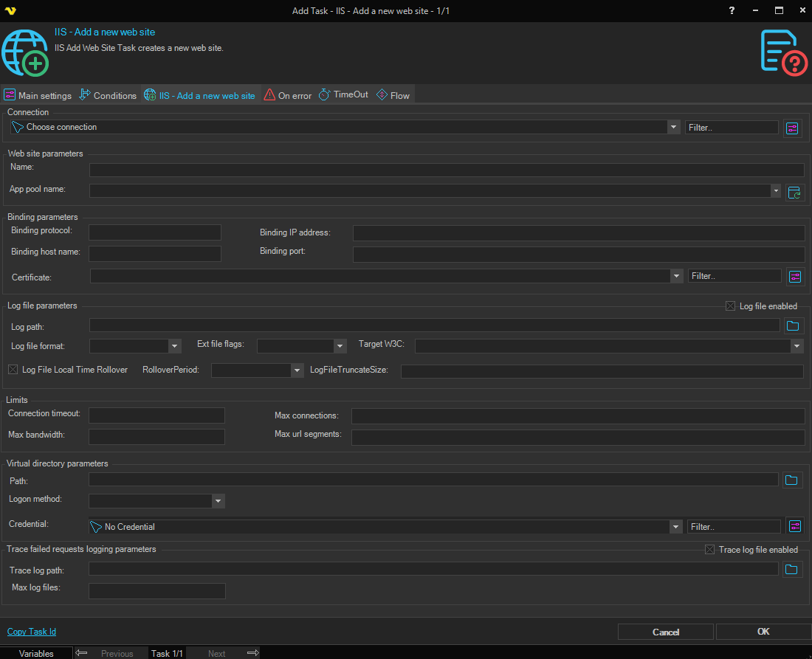The height and width of the screenshot is (659, 812).
Task: Click the Certificate Filter field
Action: tap(734, 276)
